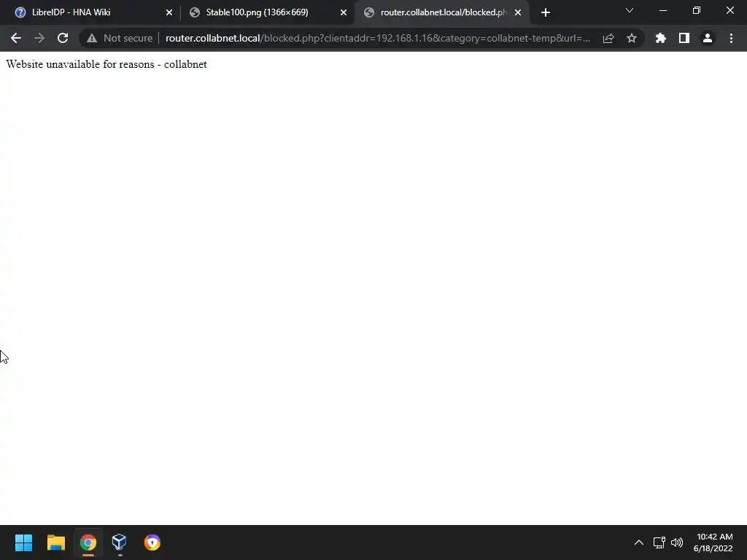Share this page via share icon
Screen dimensions: 747x560
pyautogui.click(x=608, y=38)
